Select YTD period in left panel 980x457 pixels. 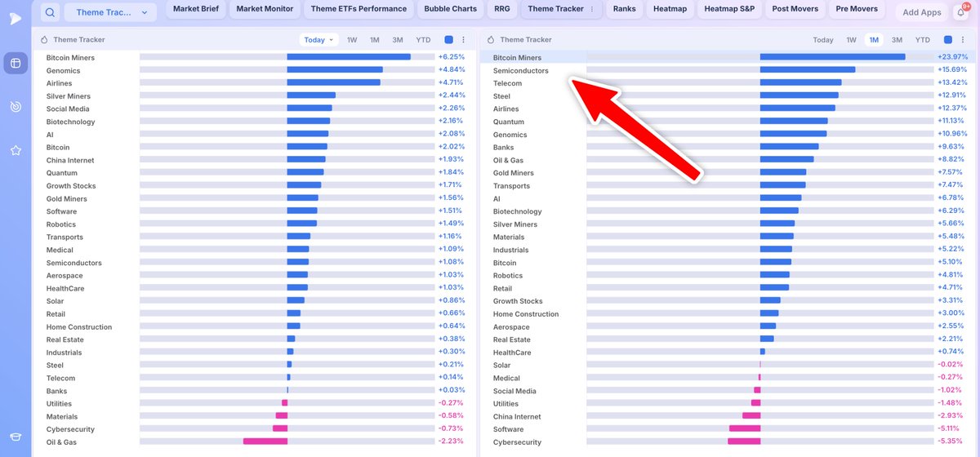pyautogui.click(x=423, y=40)
